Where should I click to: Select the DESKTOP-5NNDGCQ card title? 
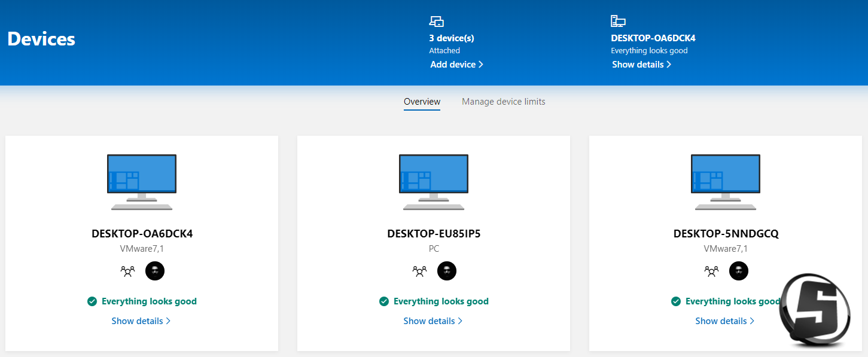coord(726,234)
